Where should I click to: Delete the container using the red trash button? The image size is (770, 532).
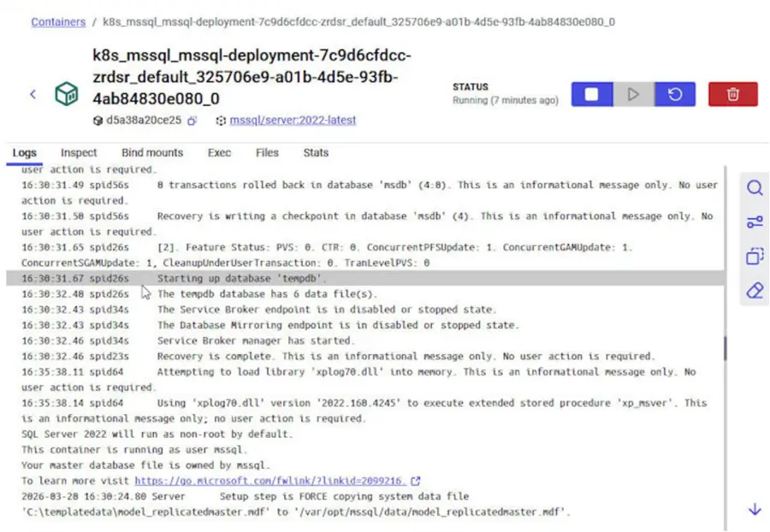pyautogui.click(x=732, y=94)
